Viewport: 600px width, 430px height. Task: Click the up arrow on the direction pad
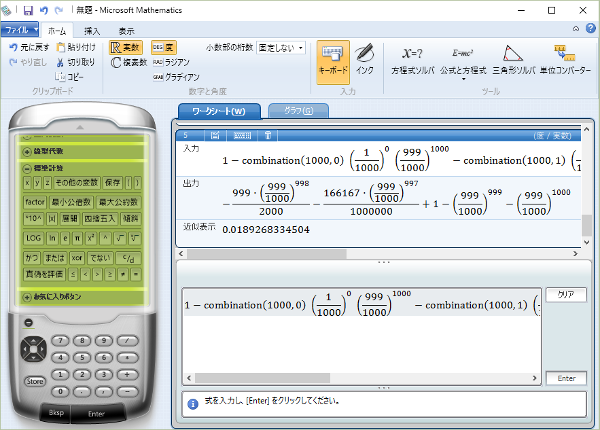(34, 340)
